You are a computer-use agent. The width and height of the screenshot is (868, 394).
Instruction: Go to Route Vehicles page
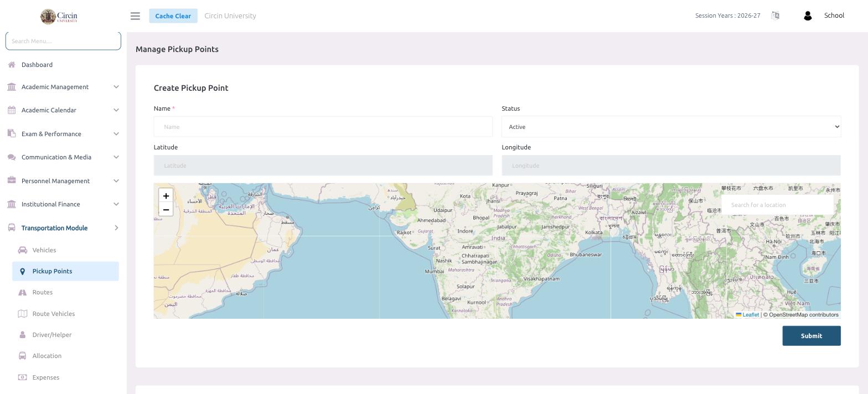(54, 314)
